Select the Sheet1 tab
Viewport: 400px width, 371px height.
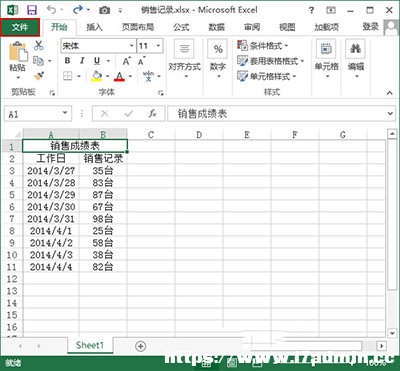(90, 345)
